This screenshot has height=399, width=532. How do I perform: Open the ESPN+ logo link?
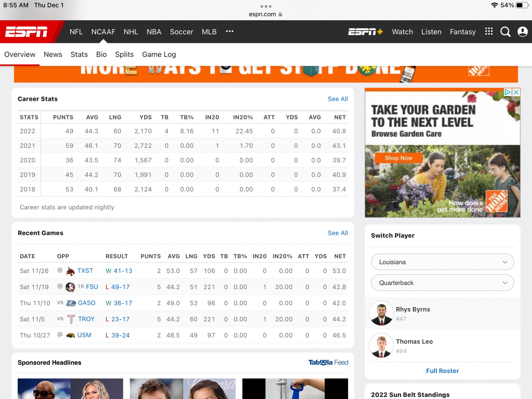pyautogui.click(x=365, y=32)
